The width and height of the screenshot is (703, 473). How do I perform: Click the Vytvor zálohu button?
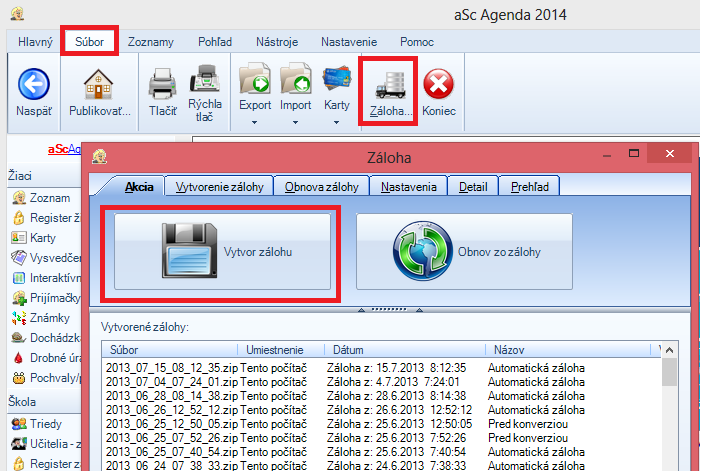(222, 252)
